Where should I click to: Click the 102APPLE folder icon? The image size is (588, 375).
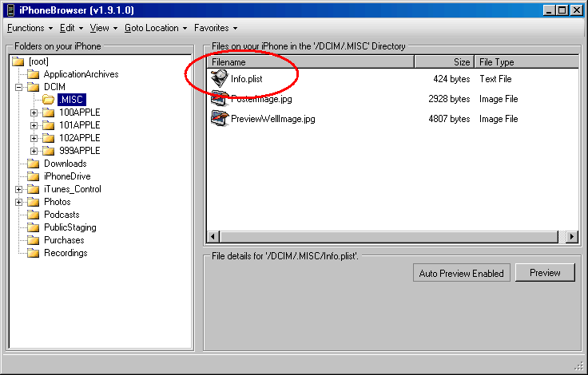49,138
